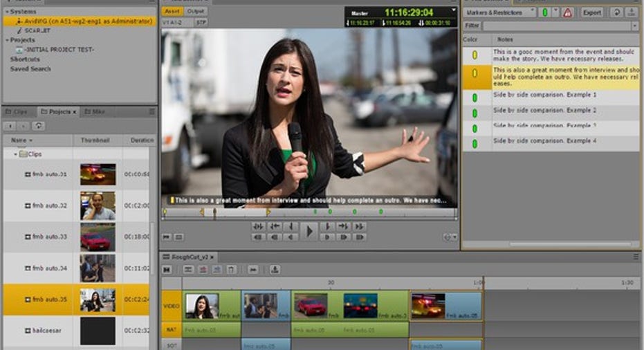Toggle monitor to Asset mode

coord(172,11)
